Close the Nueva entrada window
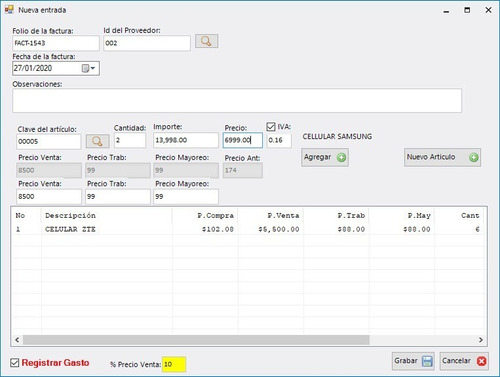Screen dimensions: 500x377 coord(488,10)
